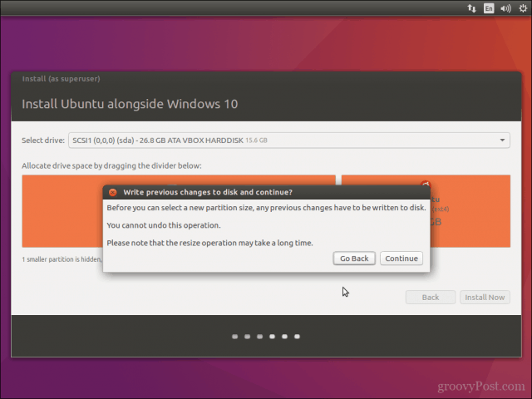The width and height of the screenshot is (532, 399).
Task: Click the Continue button
Action: [401, 259]
